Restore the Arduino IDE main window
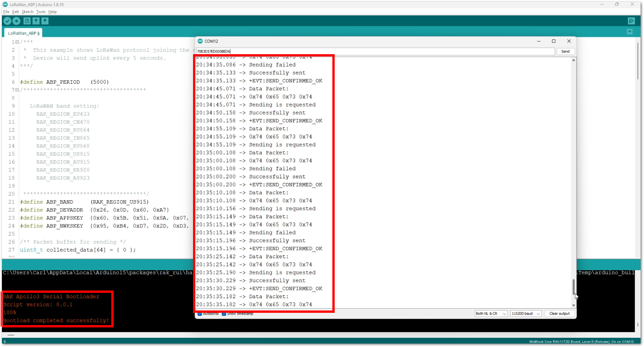This screenshot has width=644, height=347. pos(617,5)
